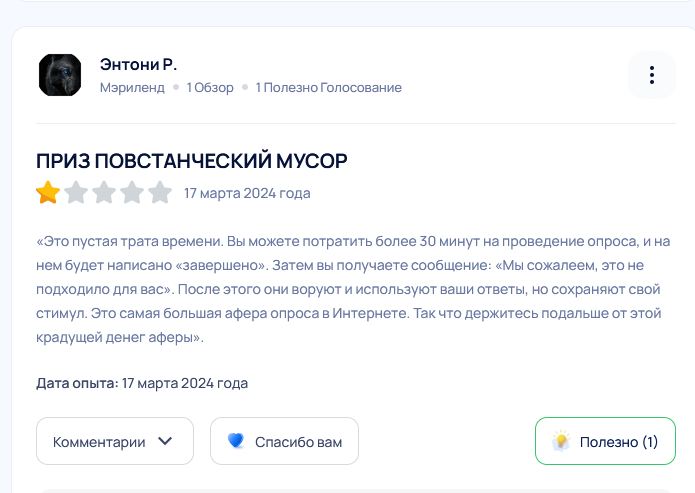The image size is (695, 493).
Task: Click the Мэриленд location label
Action: pos(132,88)
